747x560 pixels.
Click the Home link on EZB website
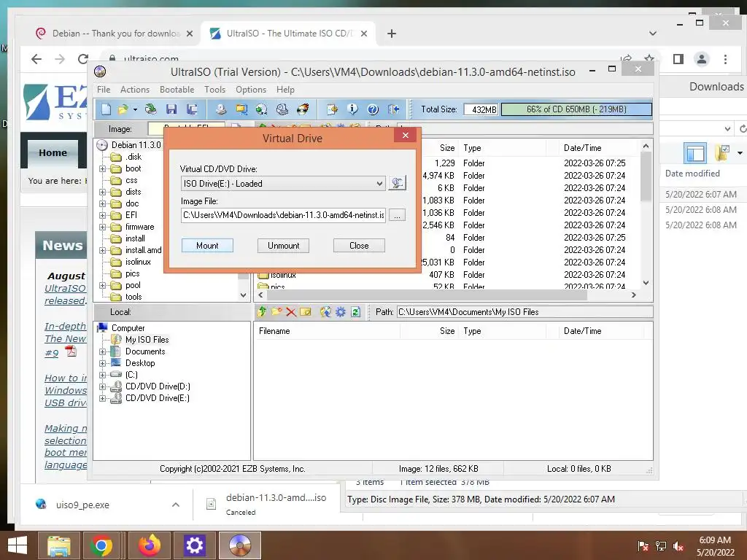[53, 153]
